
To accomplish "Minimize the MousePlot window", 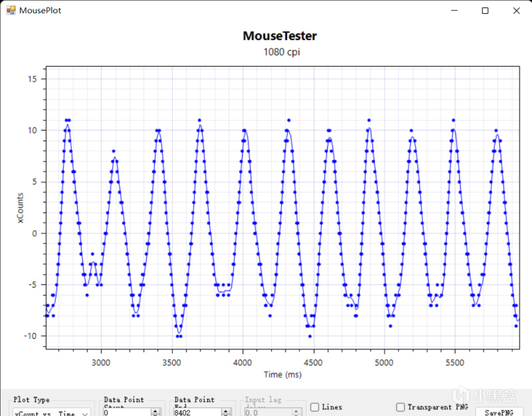I will (x=454, y=11).
